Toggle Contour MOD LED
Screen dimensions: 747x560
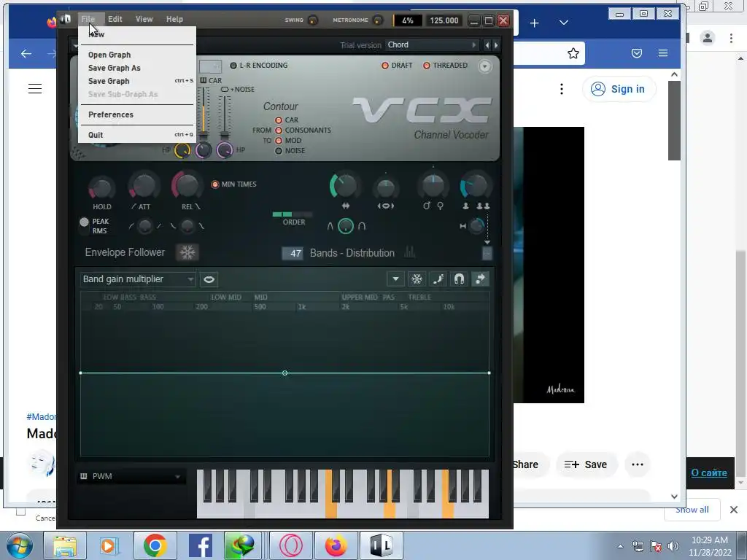click(x=279, y=141)
